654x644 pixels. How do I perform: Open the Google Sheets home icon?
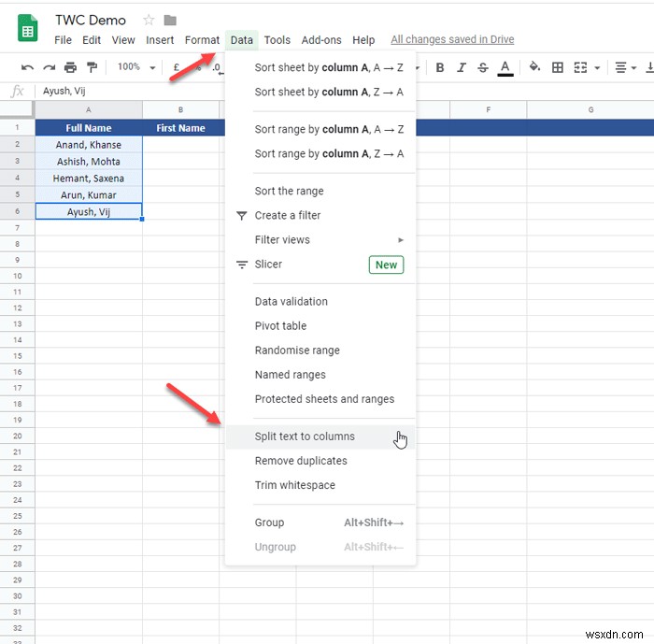point(27,28)
